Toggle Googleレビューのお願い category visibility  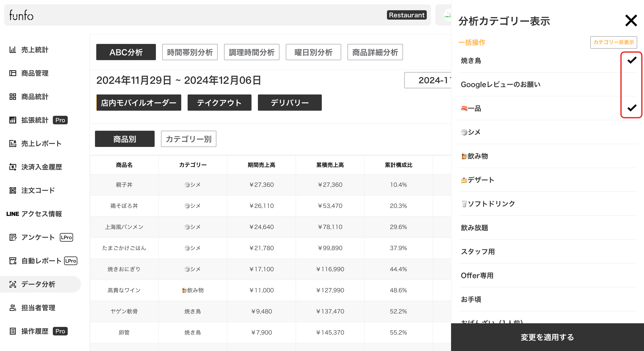(548, 84)
